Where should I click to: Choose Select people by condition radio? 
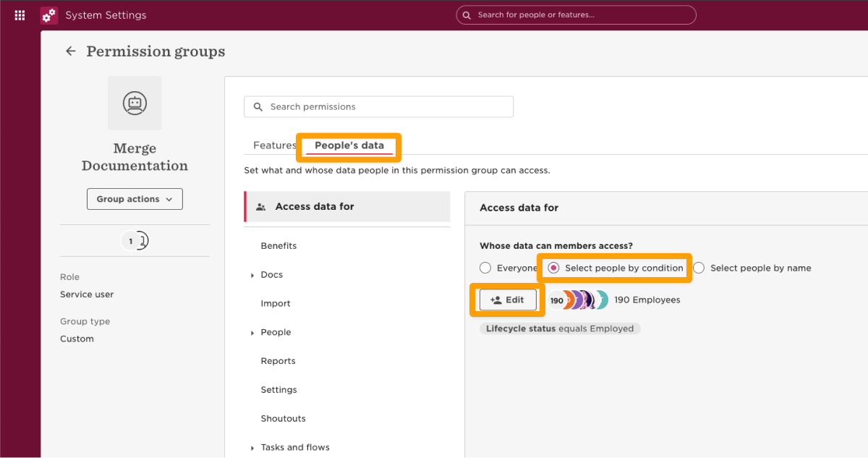(554, 268)
